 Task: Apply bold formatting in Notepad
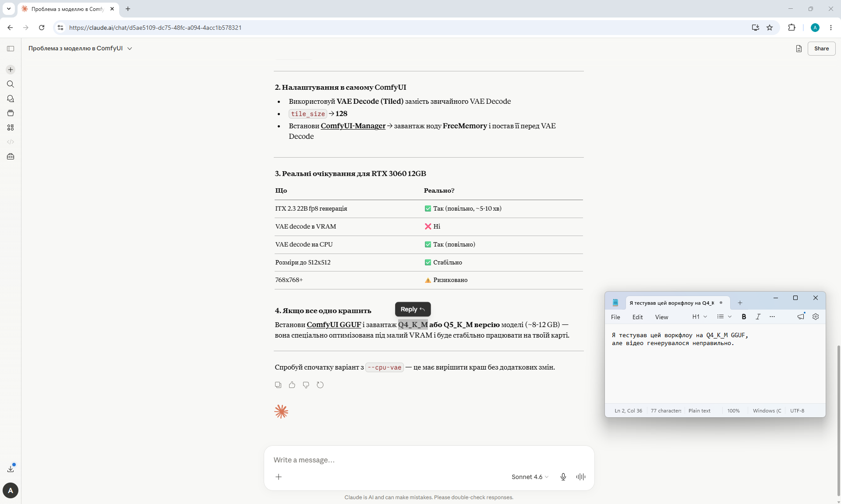(x=744, y=317)
